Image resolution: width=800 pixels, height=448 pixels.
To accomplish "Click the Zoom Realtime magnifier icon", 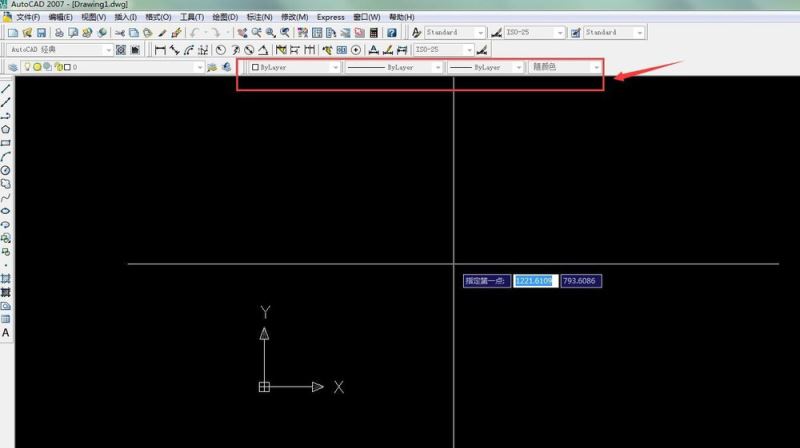I will (x=256, y=33).
